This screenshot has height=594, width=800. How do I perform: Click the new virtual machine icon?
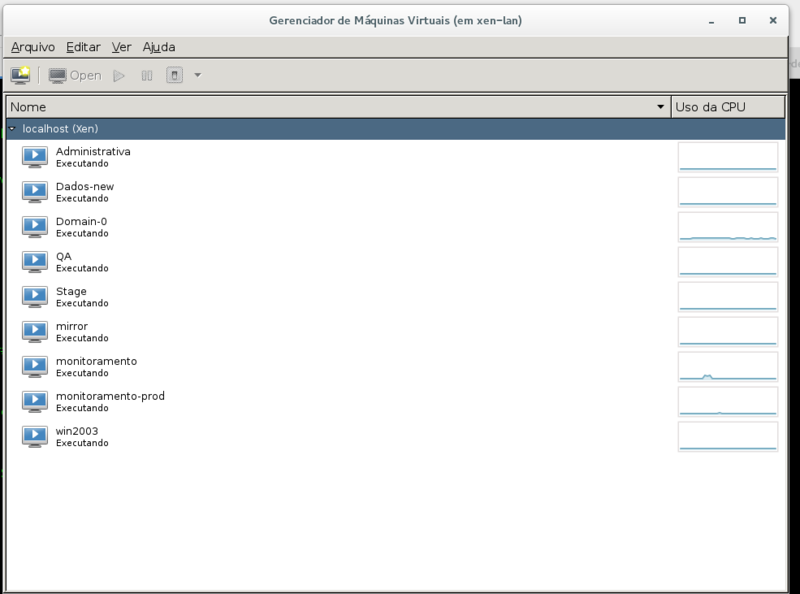[21, 76]
